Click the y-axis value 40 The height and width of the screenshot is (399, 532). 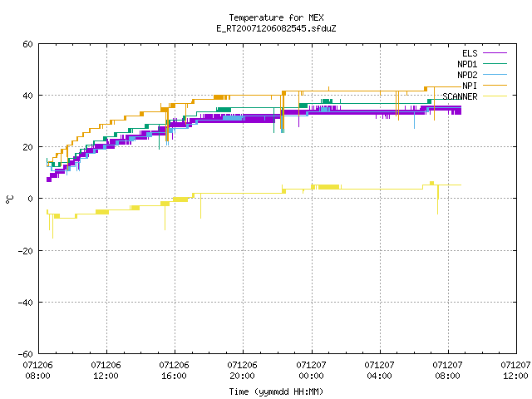pos(27,96)
